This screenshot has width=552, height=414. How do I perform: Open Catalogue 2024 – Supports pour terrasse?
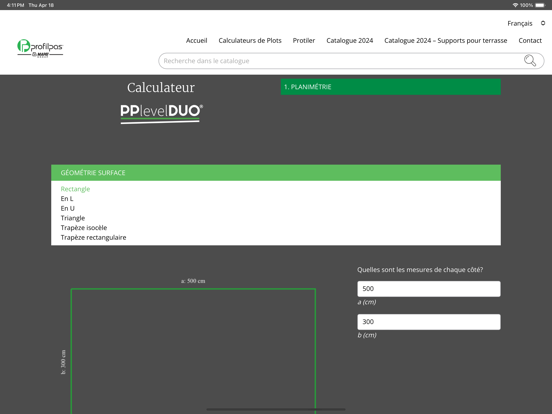(x=446, y=40)
